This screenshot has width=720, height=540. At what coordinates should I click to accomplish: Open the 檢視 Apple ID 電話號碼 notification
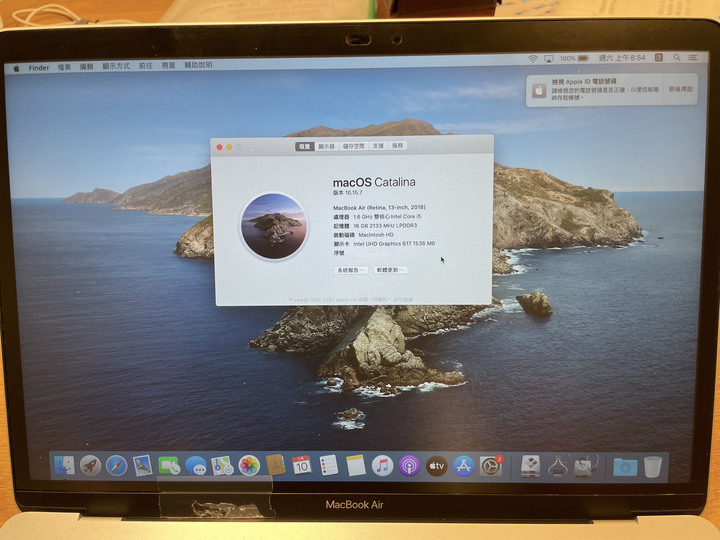[x=595, y=90]
